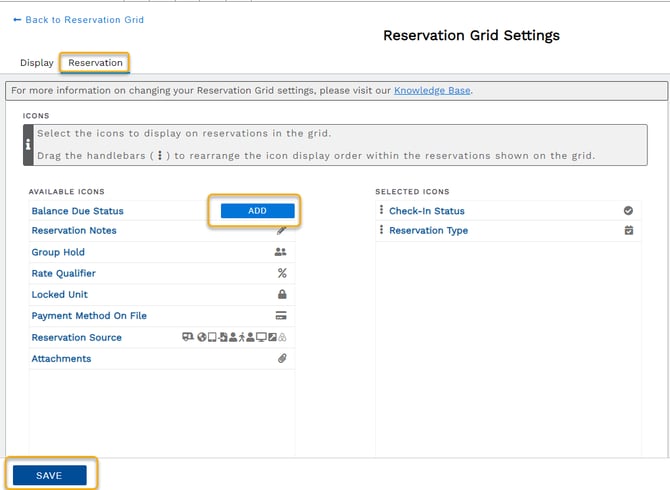Click the Reservation Source icons group
This screenshot has width=670, height=490.
tap(234, 338)
